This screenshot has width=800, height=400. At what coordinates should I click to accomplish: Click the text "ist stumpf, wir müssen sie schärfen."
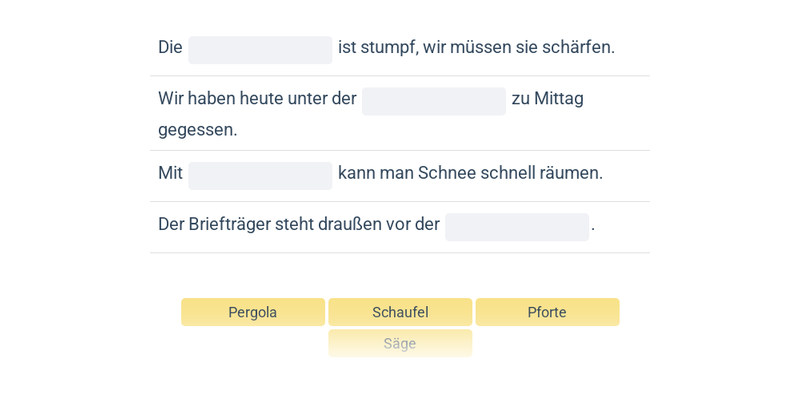[476, 47]
